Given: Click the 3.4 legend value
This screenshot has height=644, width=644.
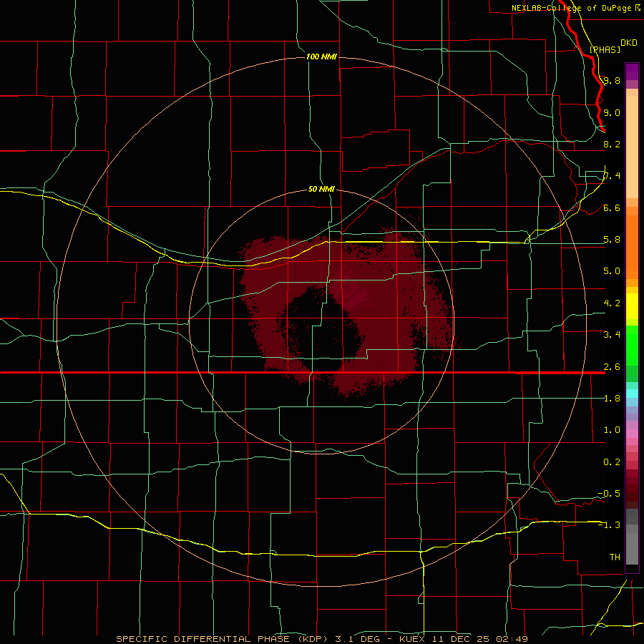Looking at the screenshot, I should click(x=612, y=335).
